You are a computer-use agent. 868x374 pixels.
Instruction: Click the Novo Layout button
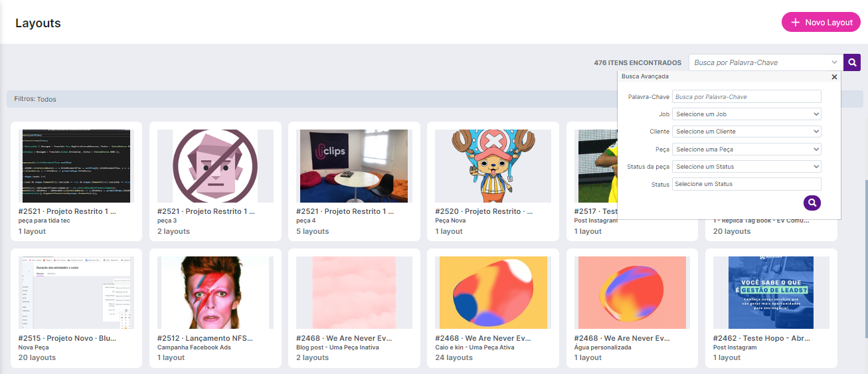[x=821, y=22]
